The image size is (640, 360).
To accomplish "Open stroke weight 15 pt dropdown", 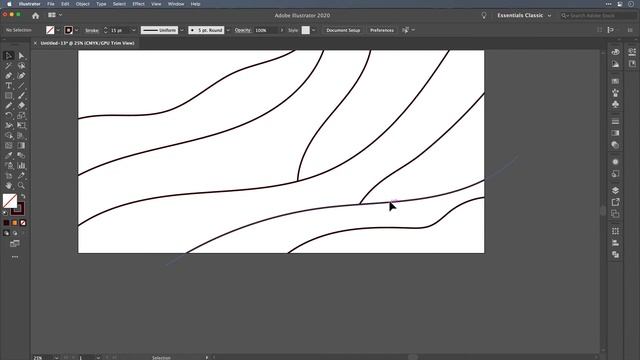I will pos(133,30).
